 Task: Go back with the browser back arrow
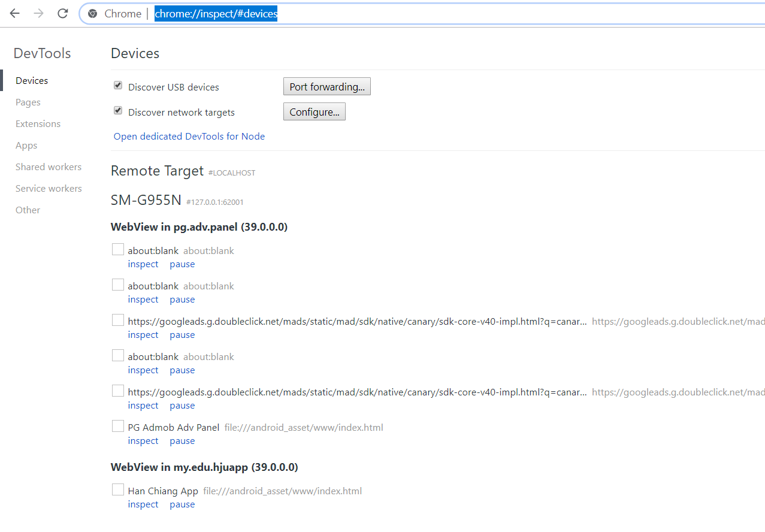coord(14,13)
